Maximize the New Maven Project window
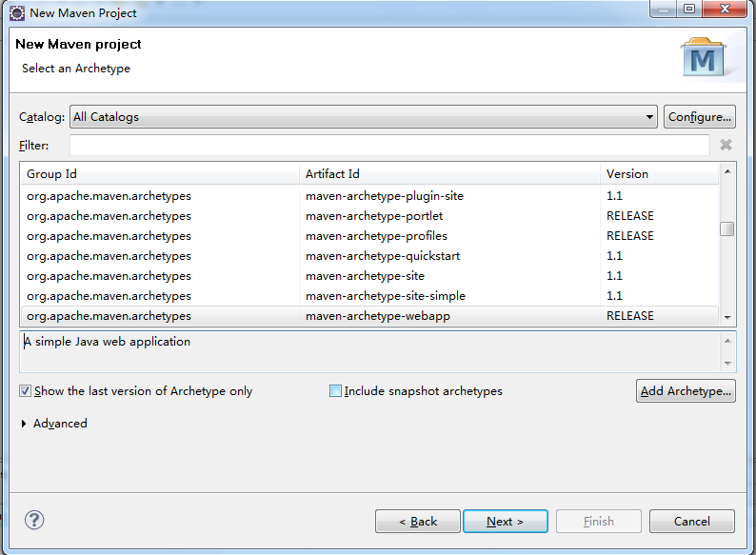Viewport: 756px width, 555px height. click(688, 10)
